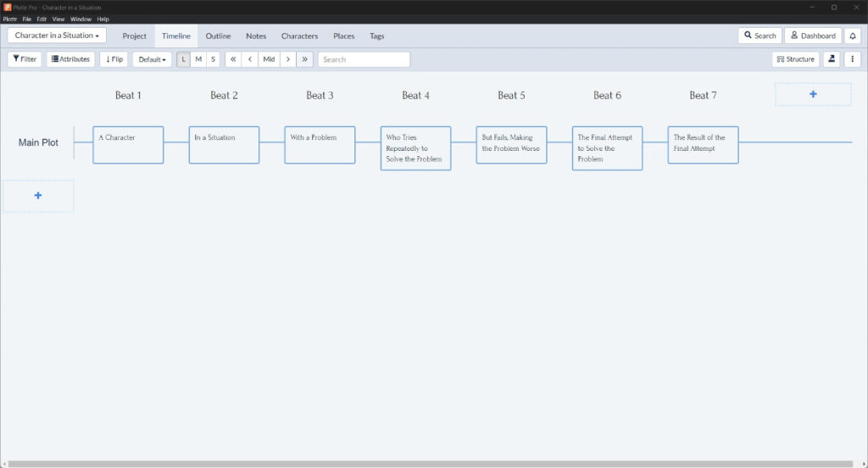Image resolution: width=868 pixels, height=468 pixels.
Task: Expand the Character in a Situation dropdown
Action: point(57,36)
